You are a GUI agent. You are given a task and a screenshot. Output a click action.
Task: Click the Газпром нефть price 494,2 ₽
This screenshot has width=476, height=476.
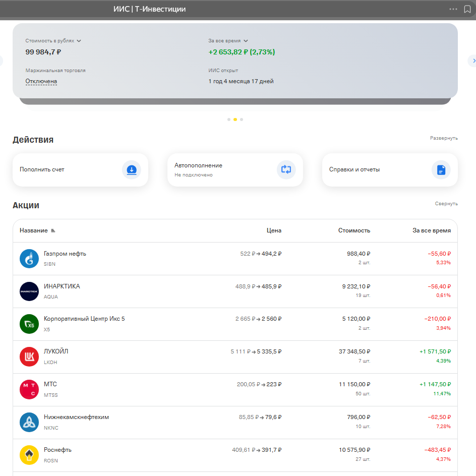tap(271, 254)
